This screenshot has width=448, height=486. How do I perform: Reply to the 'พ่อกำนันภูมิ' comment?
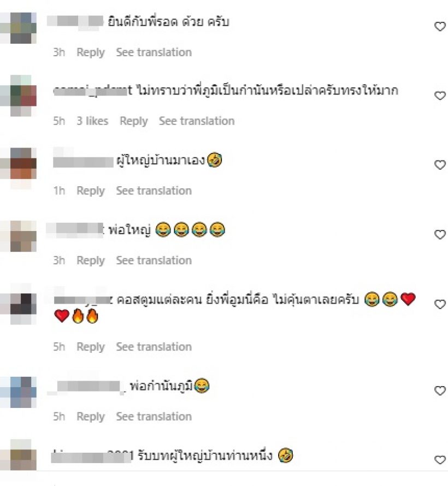(91, 417)
